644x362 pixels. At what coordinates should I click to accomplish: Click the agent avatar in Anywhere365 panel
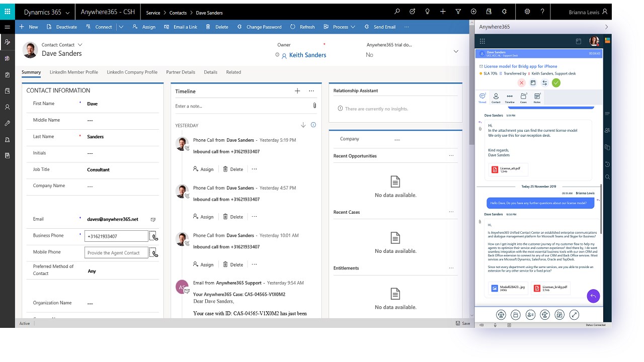594,41
